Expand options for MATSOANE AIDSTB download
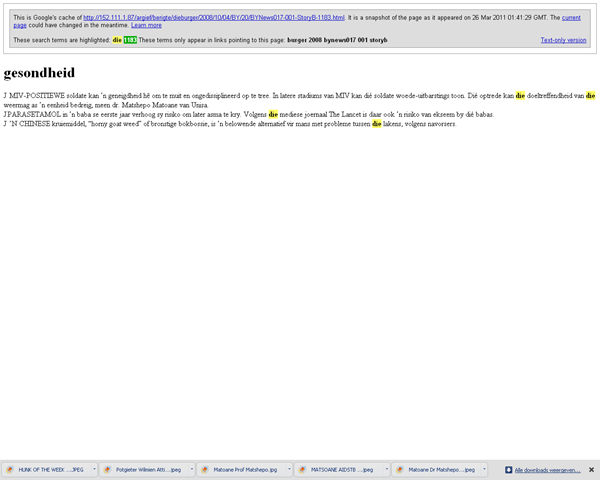The image size is (600, 480). 386,469
